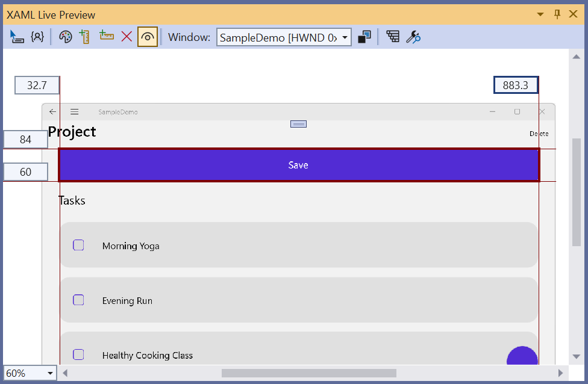The height and width of the screenshot is (384, 588).
Task: Minimize the SampleDemo window
Action: pyautogui.click(x=492, y=111)
